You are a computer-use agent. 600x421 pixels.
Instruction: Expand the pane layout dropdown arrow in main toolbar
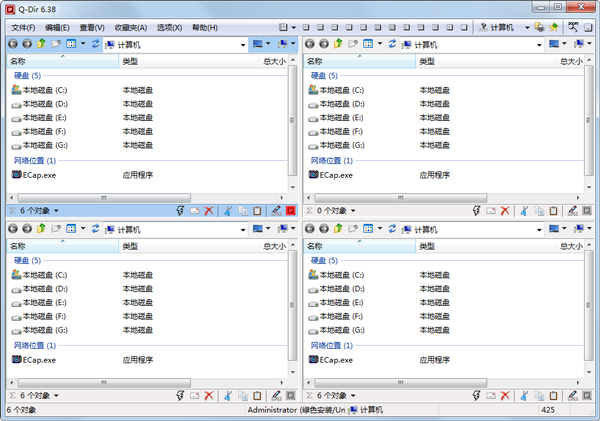[x=293, y=28]
